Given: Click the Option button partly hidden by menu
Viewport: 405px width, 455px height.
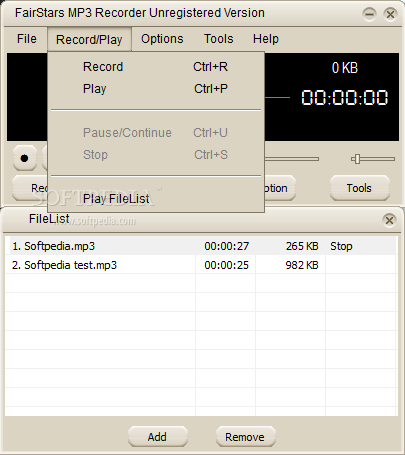Looking at the screenshot, I should [x=279, y=188].
